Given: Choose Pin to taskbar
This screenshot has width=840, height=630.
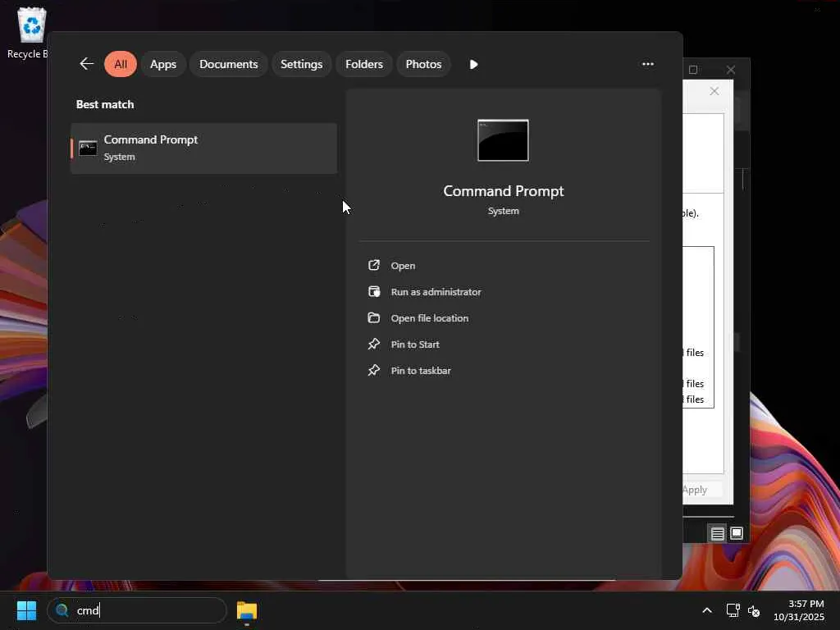Looking at the screenshot, I should pyautogui.click(x=421, y=371).
